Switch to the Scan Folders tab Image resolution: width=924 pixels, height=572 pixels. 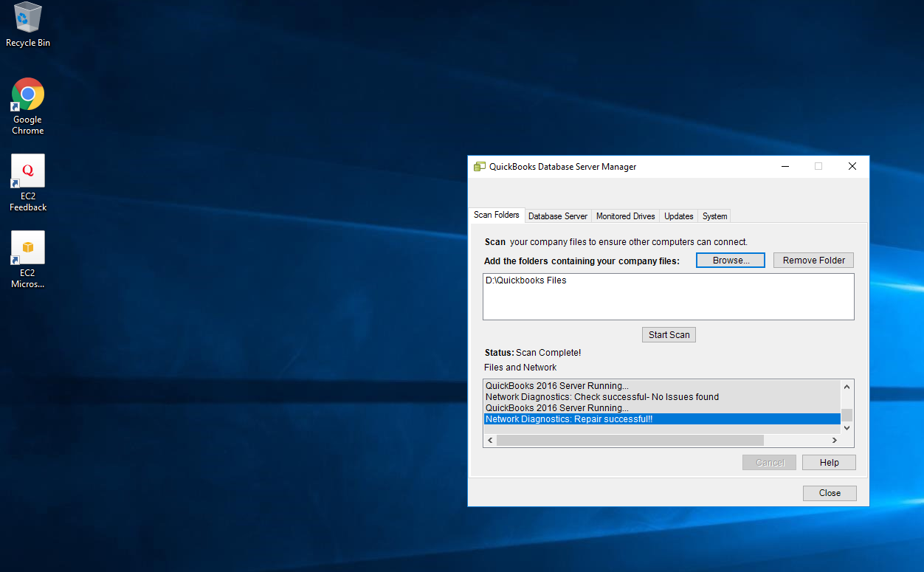[x=497, y=215]
